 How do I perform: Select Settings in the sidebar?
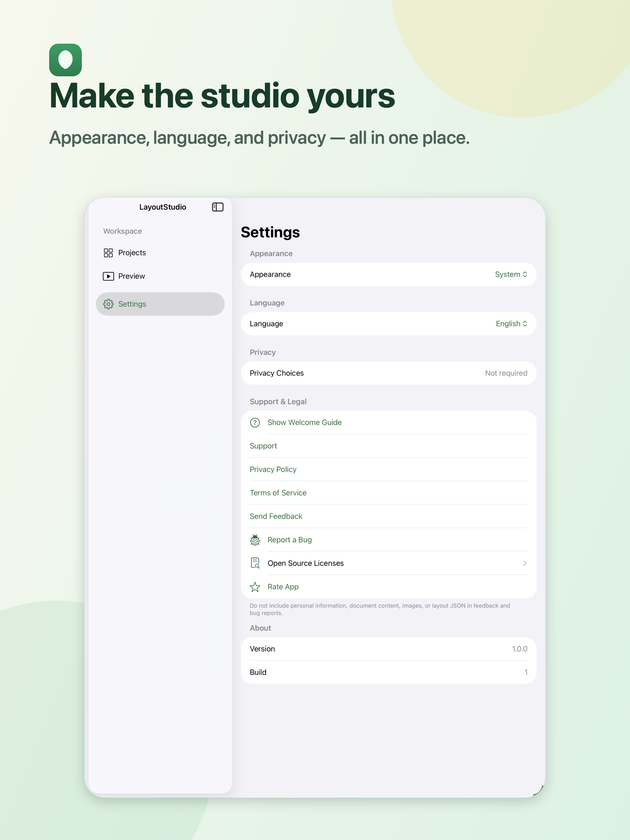pos(160,304)
